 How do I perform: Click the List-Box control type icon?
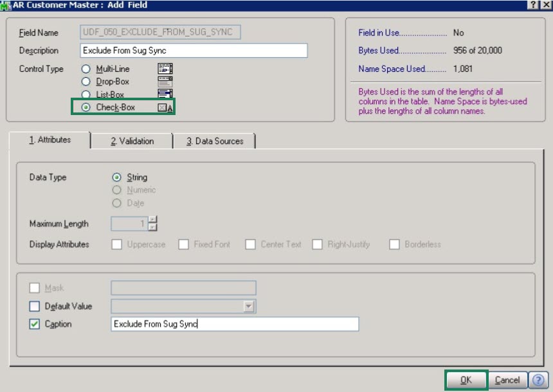tap(165, 94)
